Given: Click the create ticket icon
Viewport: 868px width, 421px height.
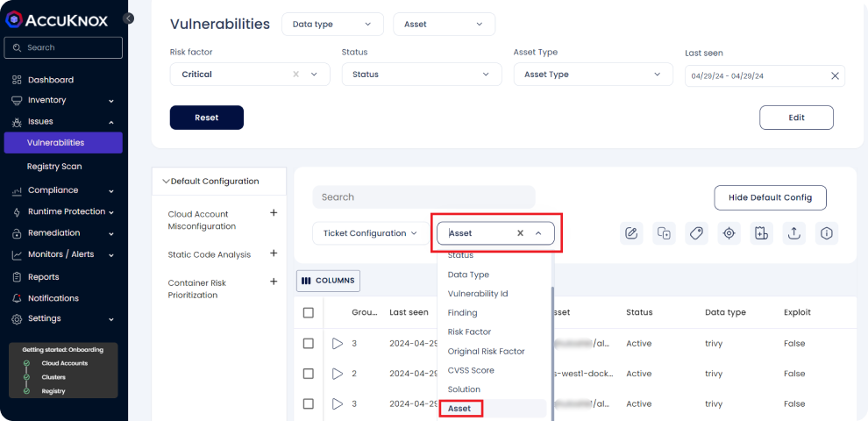Looking at the screenshot, I should [761, 232].
